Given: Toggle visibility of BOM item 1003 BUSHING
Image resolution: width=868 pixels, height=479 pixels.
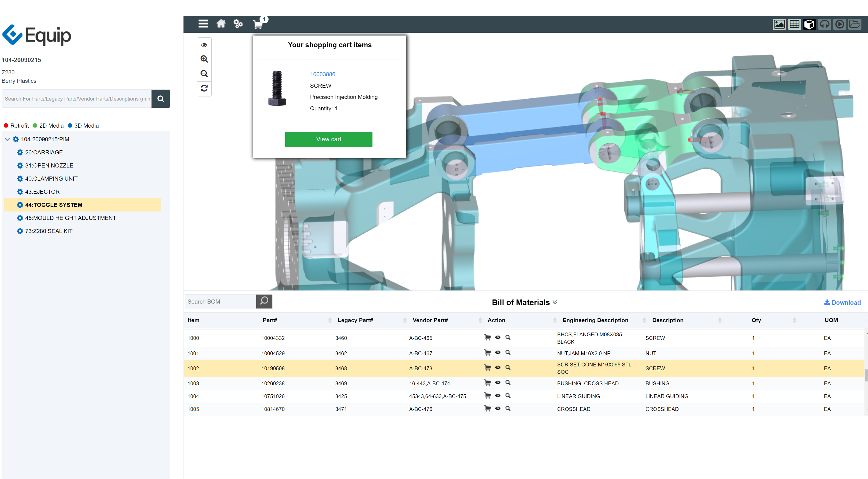Looking at the screenshot, I should pyautogui.click(x=498, y=382).
